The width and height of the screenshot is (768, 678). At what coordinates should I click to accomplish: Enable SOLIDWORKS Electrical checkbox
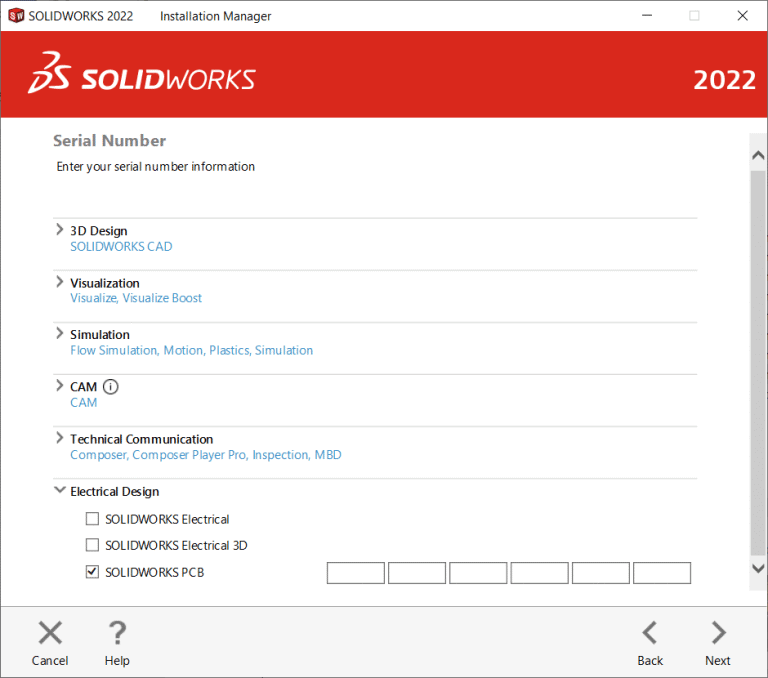[x=92, y=519]
